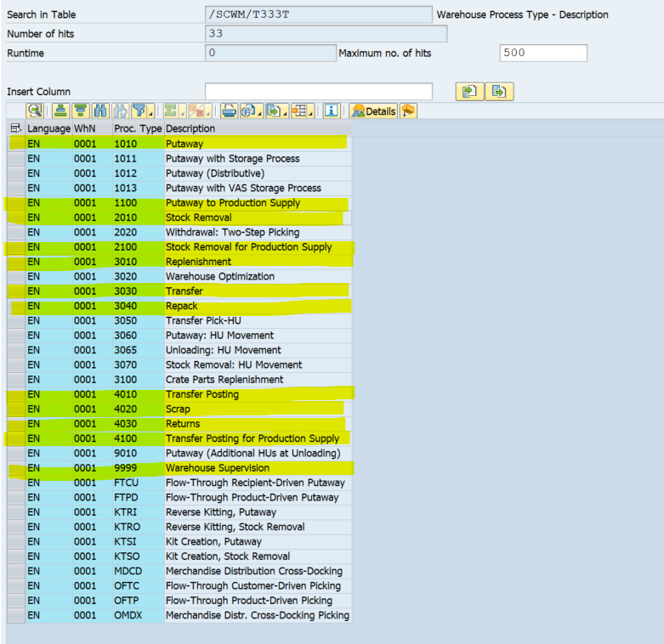
Task: Click the Search in Table field /SCWM/T333T
Action: click(319, 14)
